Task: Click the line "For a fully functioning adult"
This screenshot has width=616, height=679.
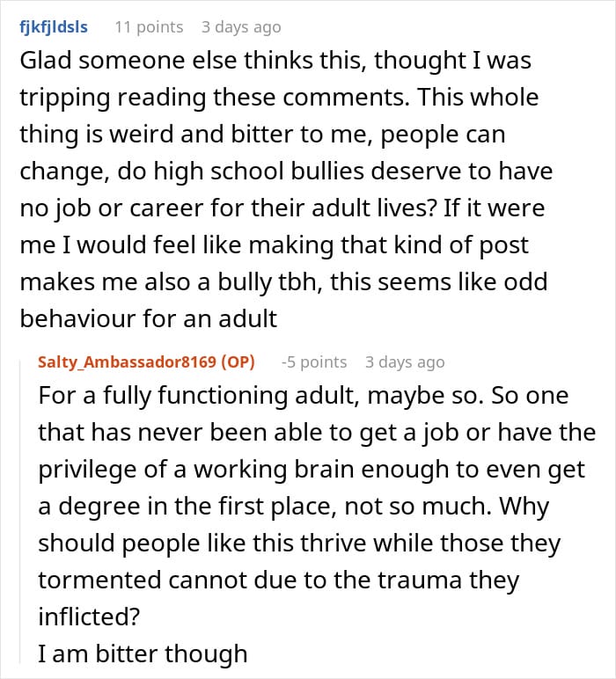Action: pyautogui.click(x=304, y=395)
